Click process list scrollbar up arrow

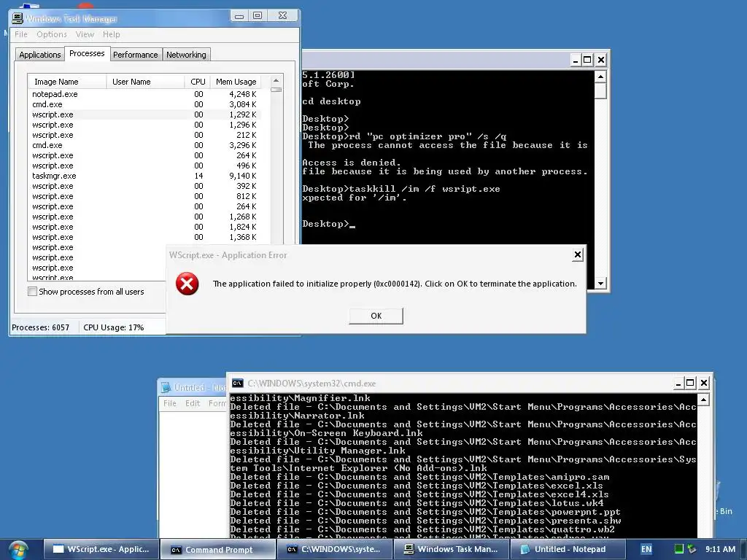(276, 80)
